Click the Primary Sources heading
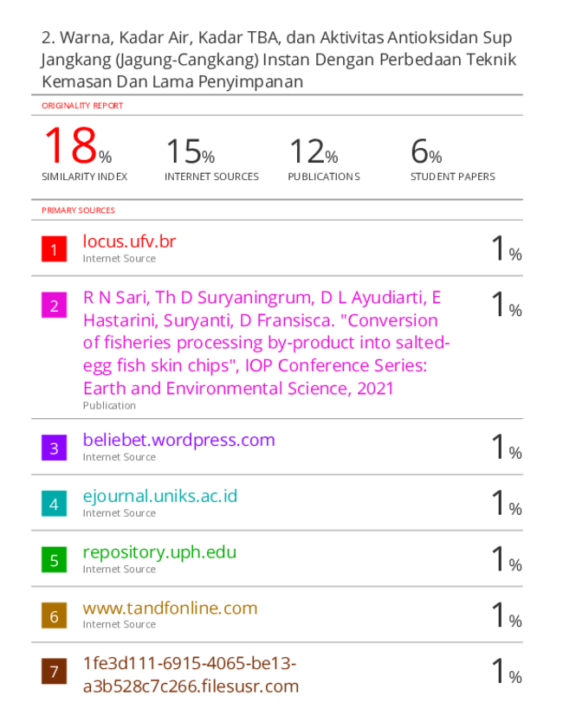Image resolution: width=563 pixels, height=728 pixels. (78, 210)
